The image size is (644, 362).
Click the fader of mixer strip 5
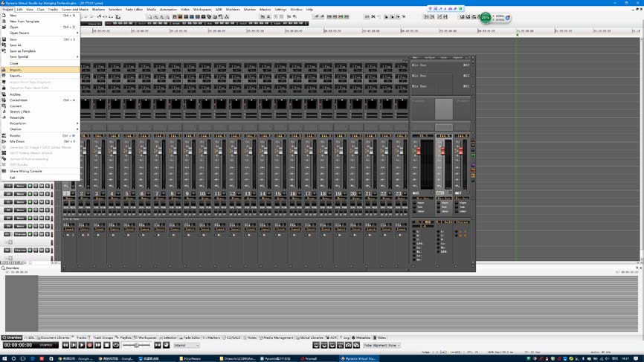tap(129, 151)
